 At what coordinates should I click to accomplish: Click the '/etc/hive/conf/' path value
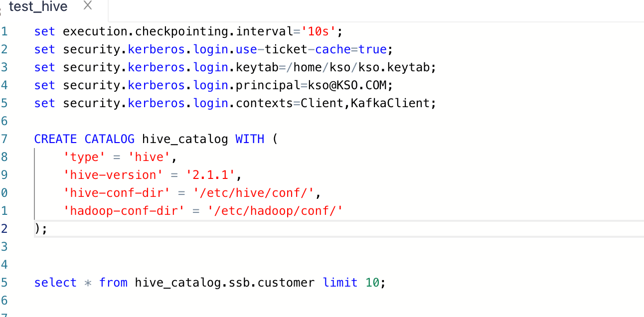[254, 193]
